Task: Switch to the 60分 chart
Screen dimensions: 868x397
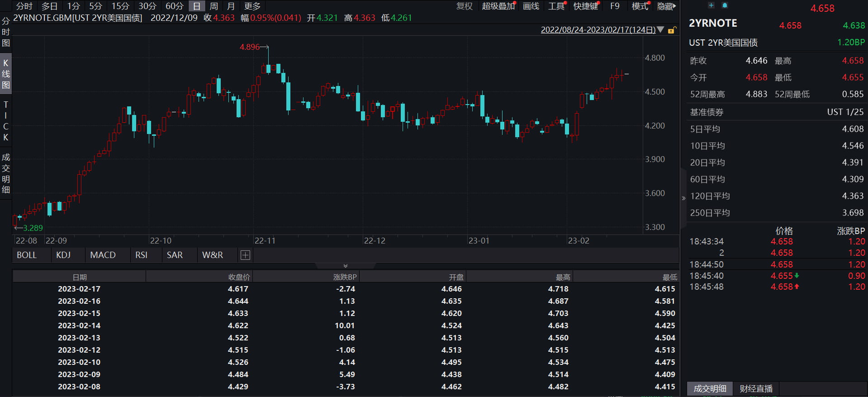Action: tap(174, 6)
